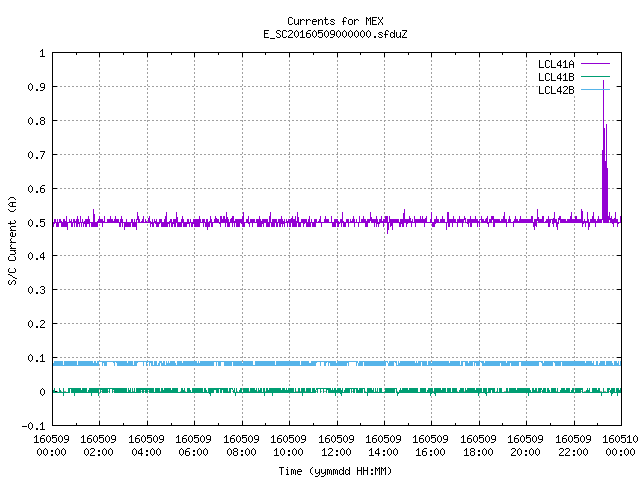The image size is (640, 480).
Task: Click the green LCL41B legend line sample
Action: click(595, 76)
